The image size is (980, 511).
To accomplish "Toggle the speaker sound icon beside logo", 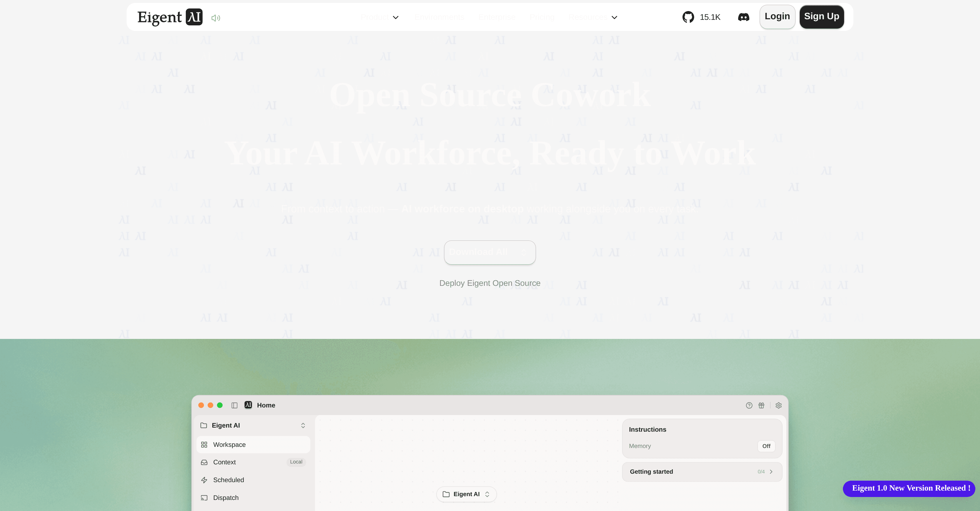I will (216, 18).
